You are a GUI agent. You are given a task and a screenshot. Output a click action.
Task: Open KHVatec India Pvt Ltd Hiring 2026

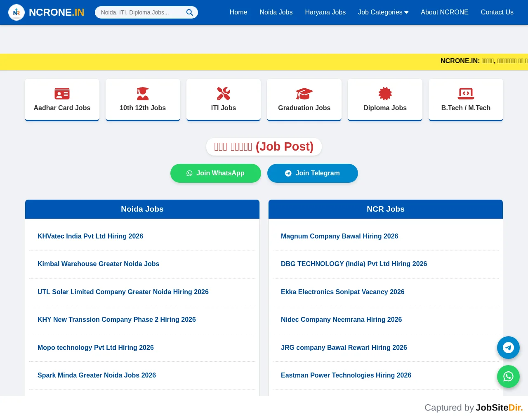(90, 236)
